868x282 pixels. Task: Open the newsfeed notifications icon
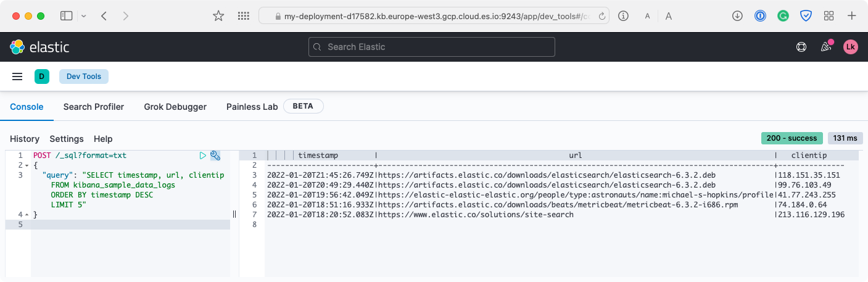(825, 47)
